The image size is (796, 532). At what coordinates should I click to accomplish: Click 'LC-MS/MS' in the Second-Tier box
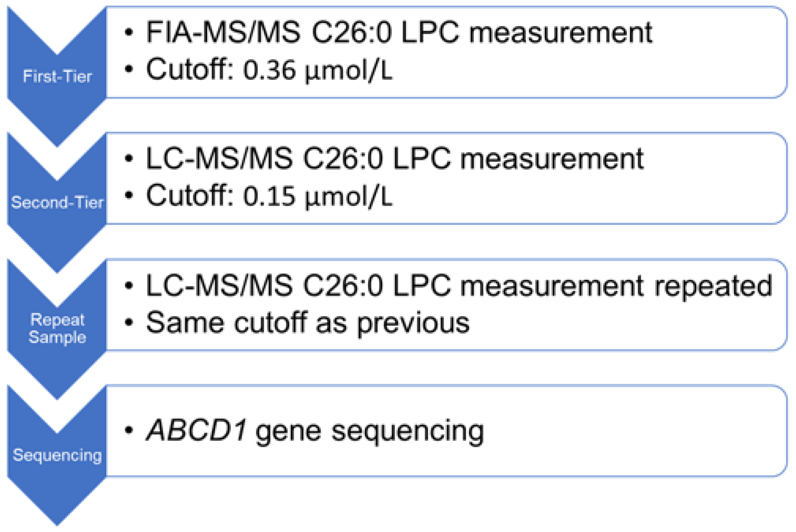219,159
